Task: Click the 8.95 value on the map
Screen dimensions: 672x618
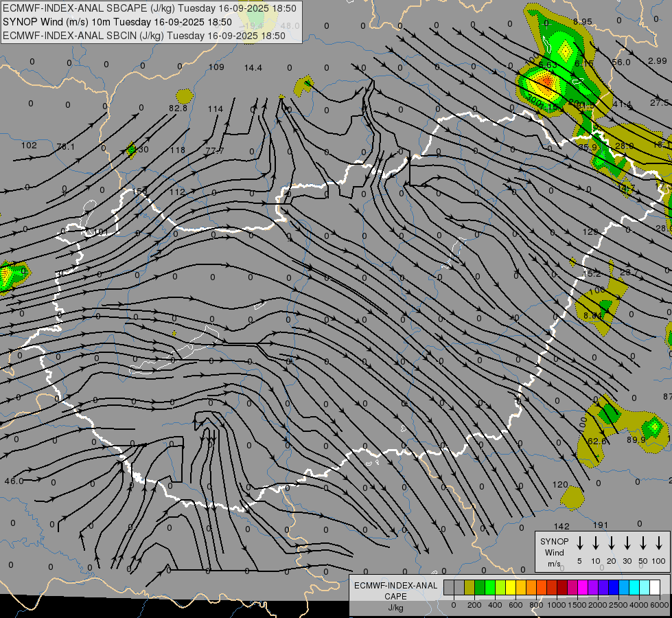Action: [583, 21]
